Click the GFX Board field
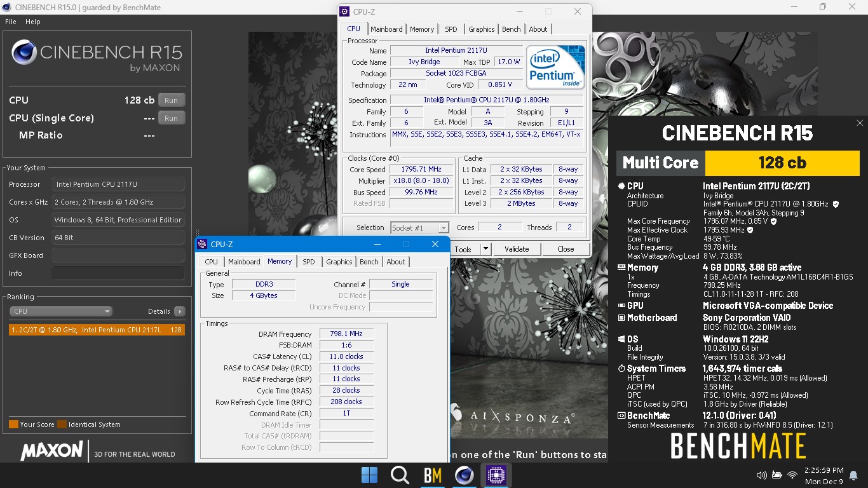Viewport: 868px width, 488px height. 118,255
